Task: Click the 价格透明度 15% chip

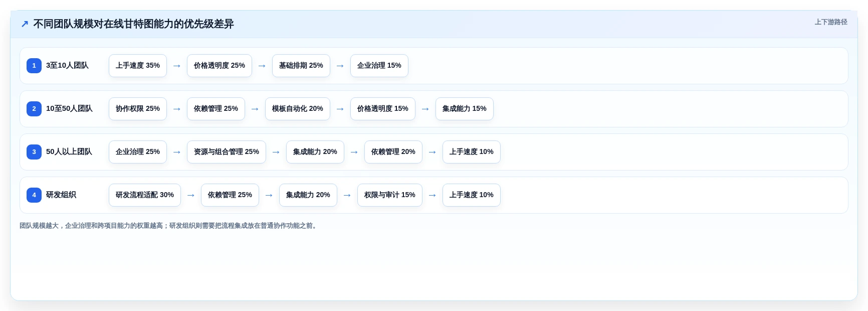Action: (x=383, y=109)
